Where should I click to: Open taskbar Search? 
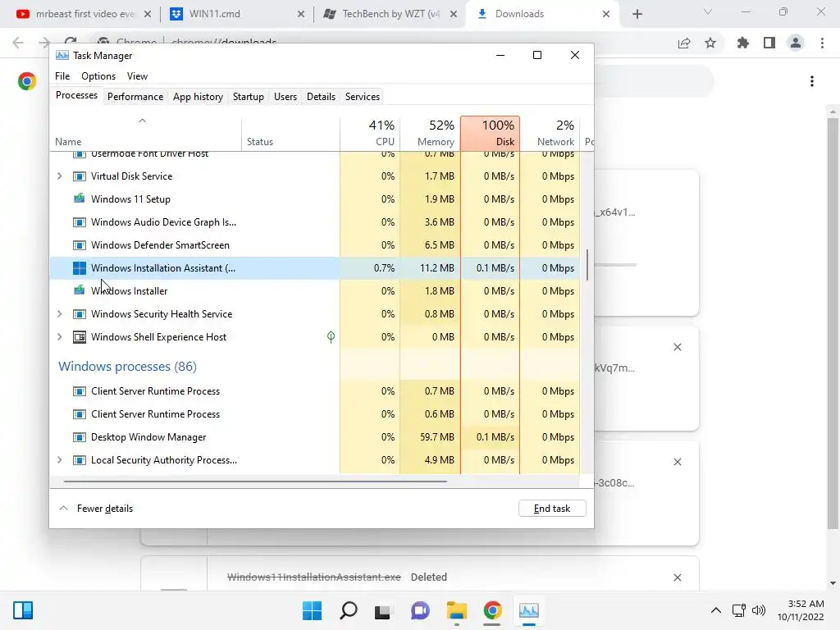tap(348, 610)
